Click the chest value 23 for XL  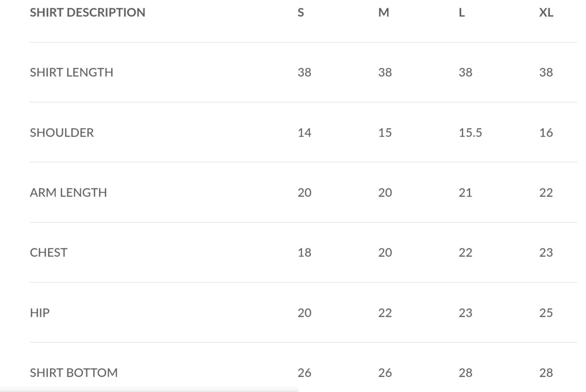[546, 253]
